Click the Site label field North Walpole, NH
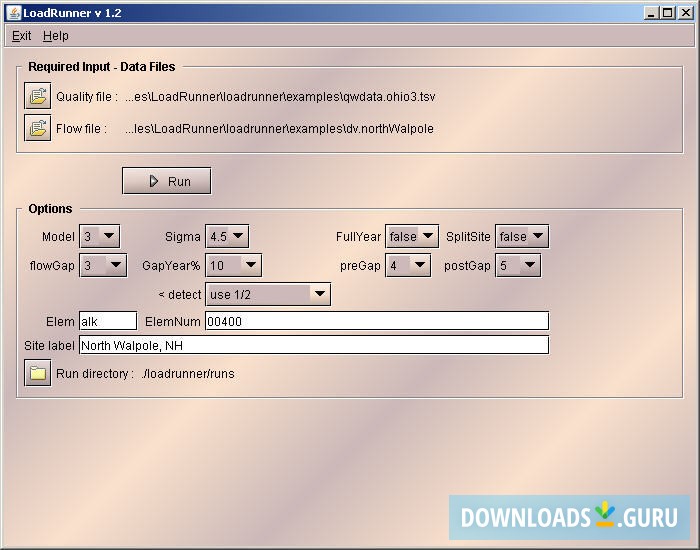Viewport: 700px width, 550px height. click(314, 345)
